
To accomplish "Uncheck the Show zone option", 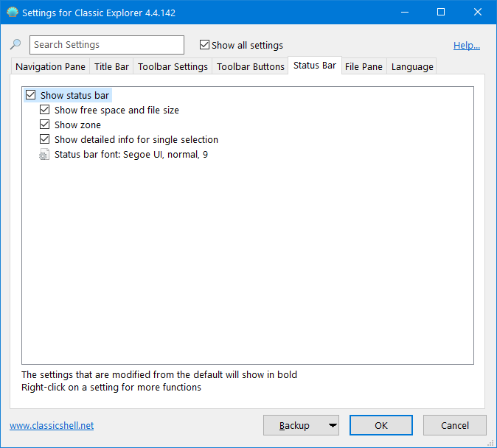I will [45, 125].
